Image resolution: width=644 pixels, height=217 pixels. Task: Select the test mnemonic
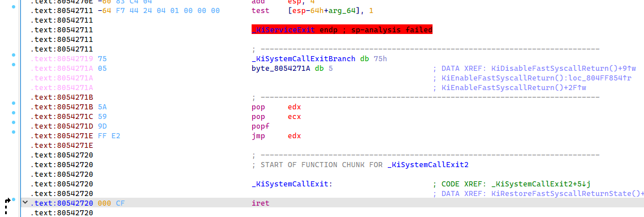[261, 10]
